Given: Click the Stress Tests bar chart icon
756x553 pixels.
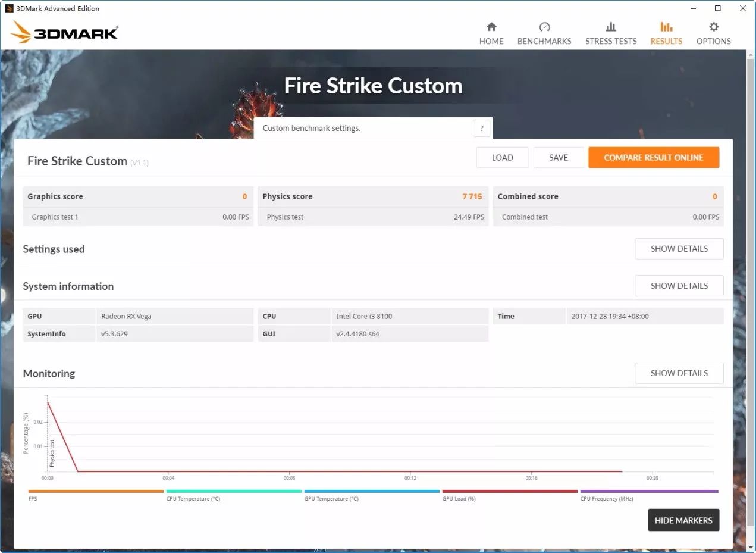Looking at the screenshot, I should [611, 27].
